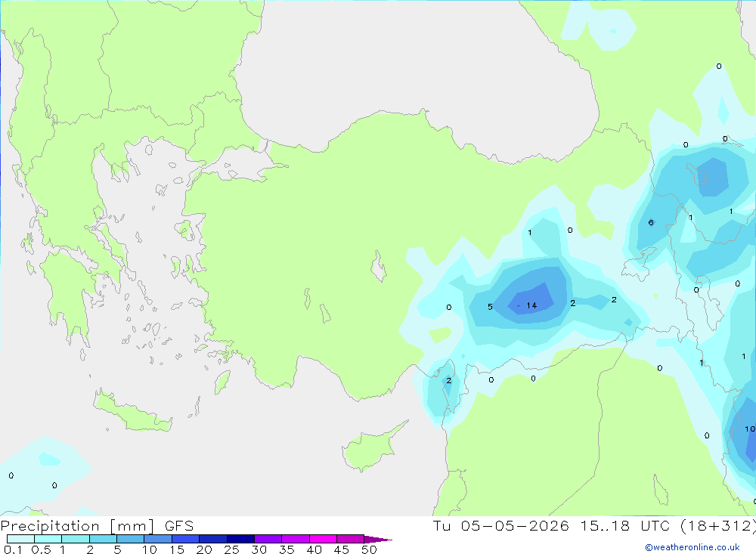Click the 14 mm precipitation value label

531,305
